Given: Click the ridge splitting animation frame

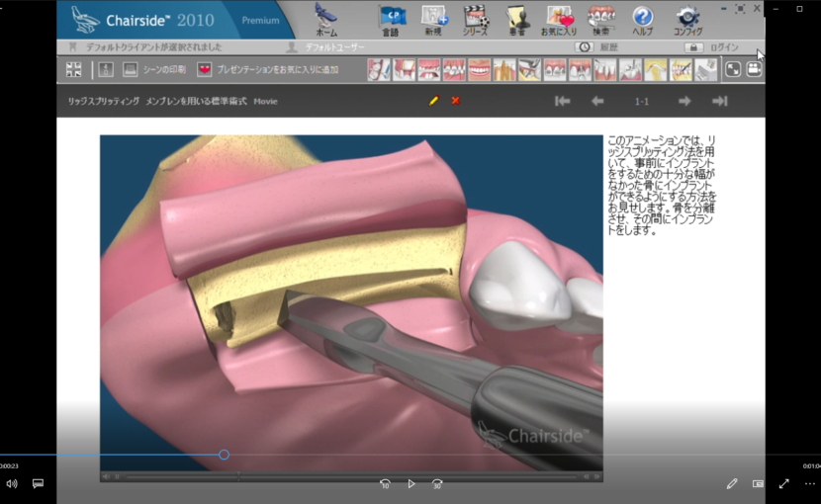Looking at the screenshot, I should (x=351, y=303).
